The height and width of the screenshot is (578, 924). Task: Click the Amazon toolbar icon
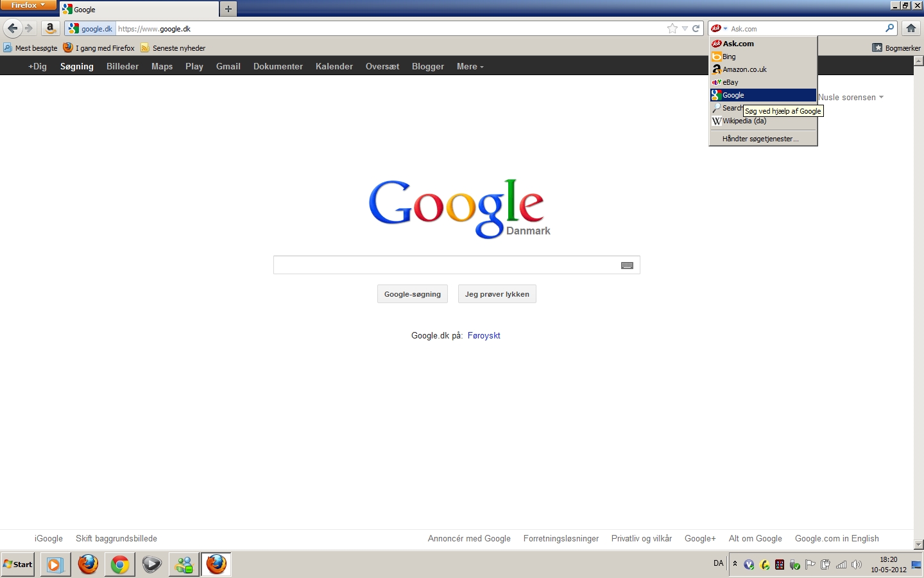pyautogui.click(x=50, y=28)
